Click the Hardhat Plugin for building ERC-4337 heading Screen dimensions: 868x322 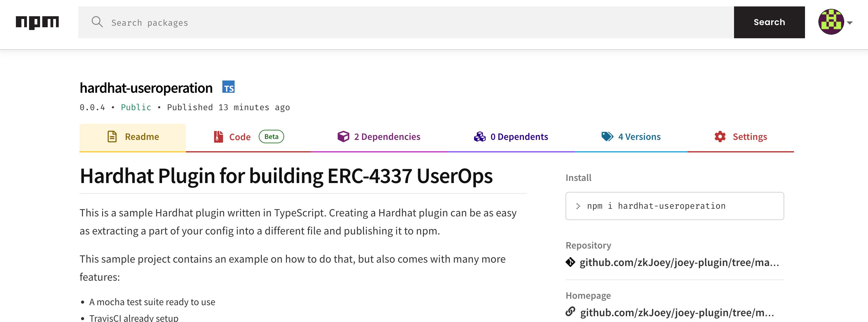click(286, 176)
